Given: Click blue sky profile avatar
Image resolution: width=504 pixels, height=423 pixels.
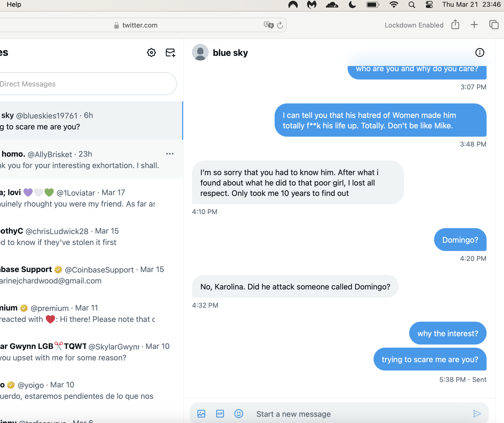Looking at the screenshot, I should (x=200, y=52).
